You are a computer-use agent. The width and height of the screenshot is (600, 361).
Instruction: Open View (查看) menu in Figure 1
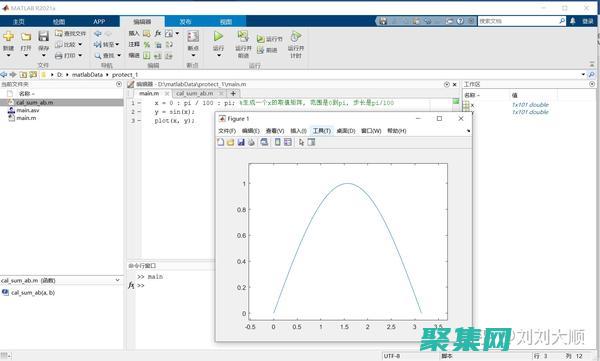coord(275,131)
